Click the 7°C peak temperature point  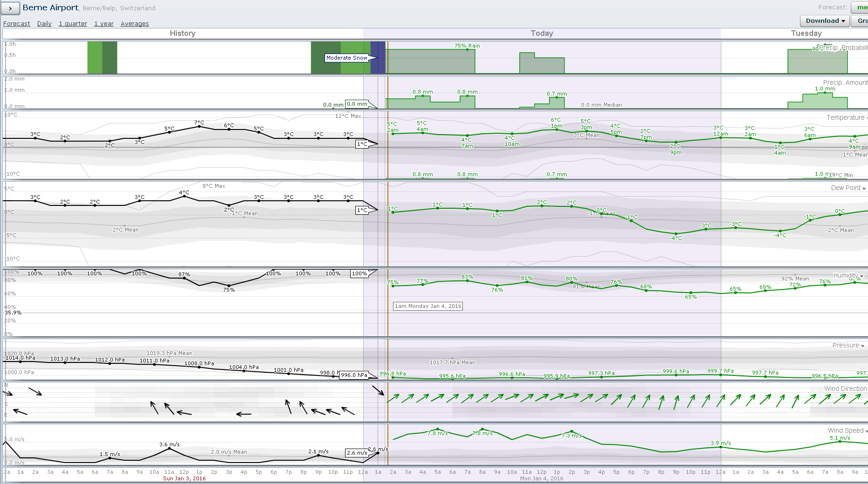click(199, 127)
